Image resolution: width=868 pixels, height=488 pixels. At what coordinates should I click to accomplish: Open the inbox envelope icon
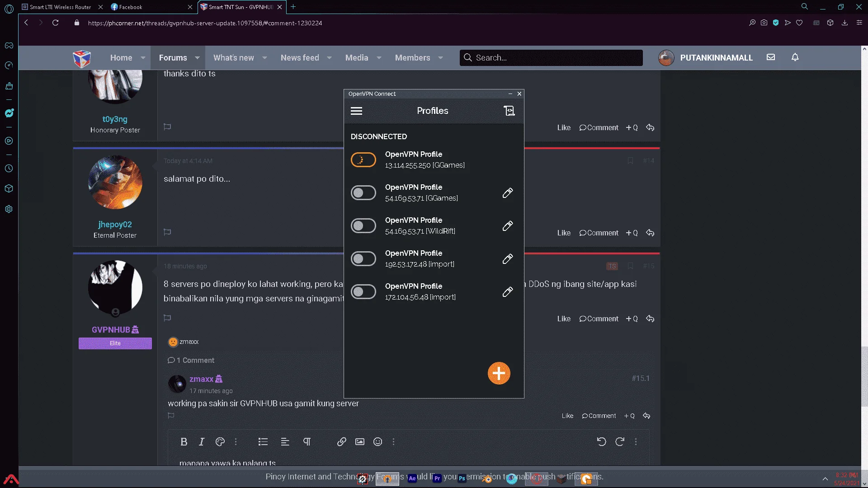coord(771,57)
